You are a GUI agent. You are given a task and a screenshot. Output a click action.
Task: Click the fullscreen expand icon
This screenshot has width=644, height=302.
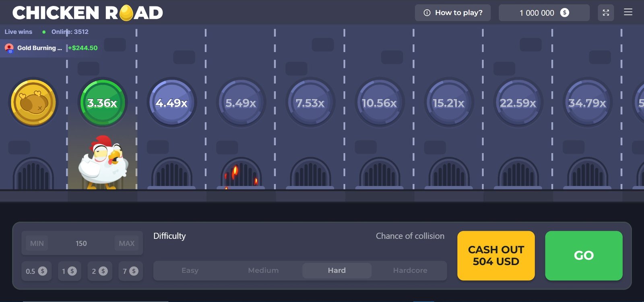606,13
